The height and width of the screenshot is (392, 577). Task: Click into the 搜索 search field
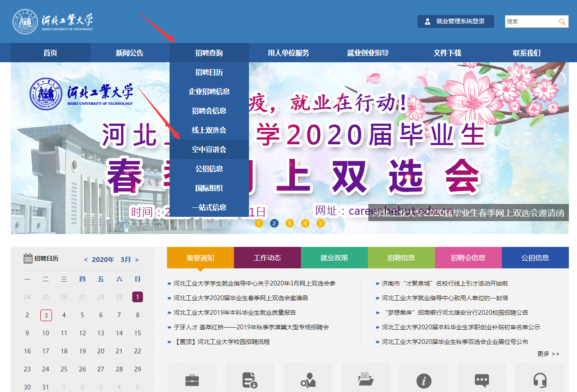click(x=530, y=21)
